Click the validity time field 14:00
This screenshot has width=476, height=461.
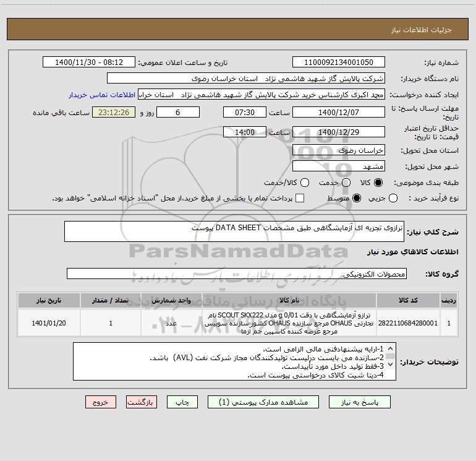[245, 132]
